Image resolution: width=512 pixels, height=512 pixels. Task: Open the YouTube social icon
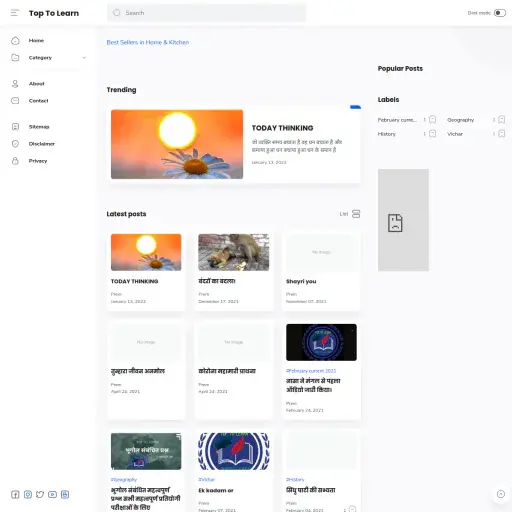[x=52, y=494]
